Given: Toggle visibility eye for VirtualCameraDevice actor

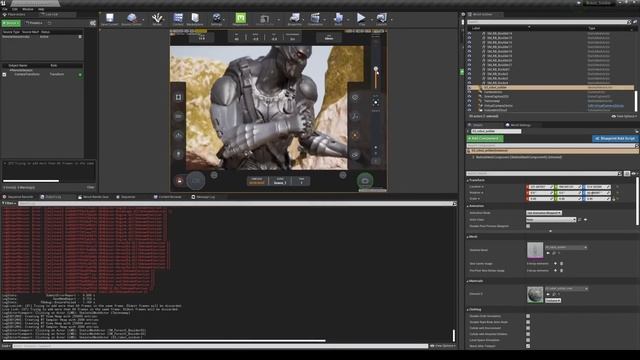Looking at the screenshot, I should coord(469,105).
